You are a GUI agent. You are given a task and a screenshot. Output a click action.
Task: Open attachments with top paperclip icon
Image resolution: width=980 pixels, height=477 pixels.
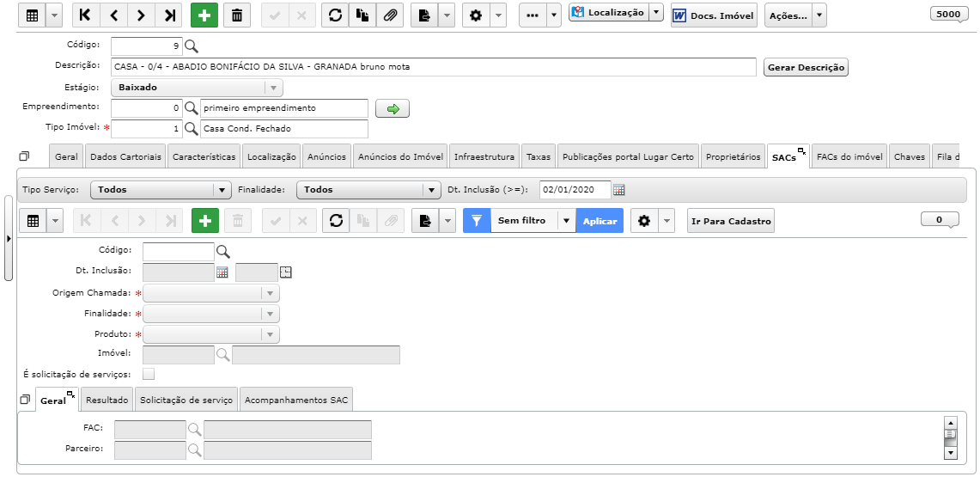pos(390,15)
